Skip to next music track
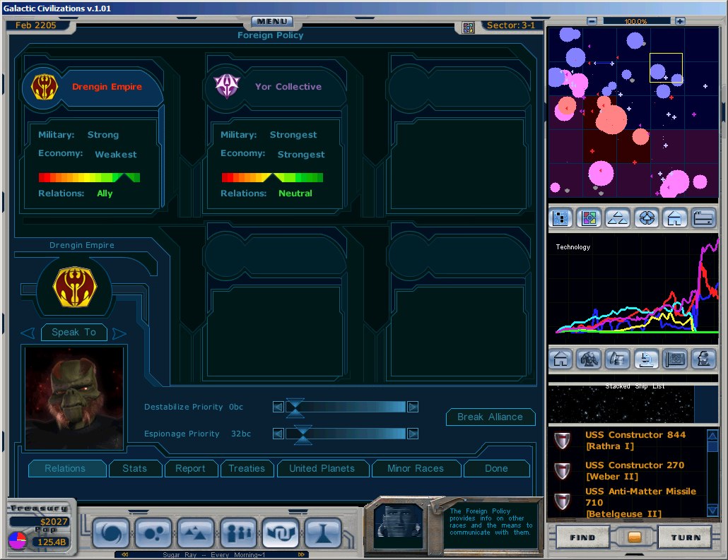This screenshot has width=728, height=560. pos(301,554)
